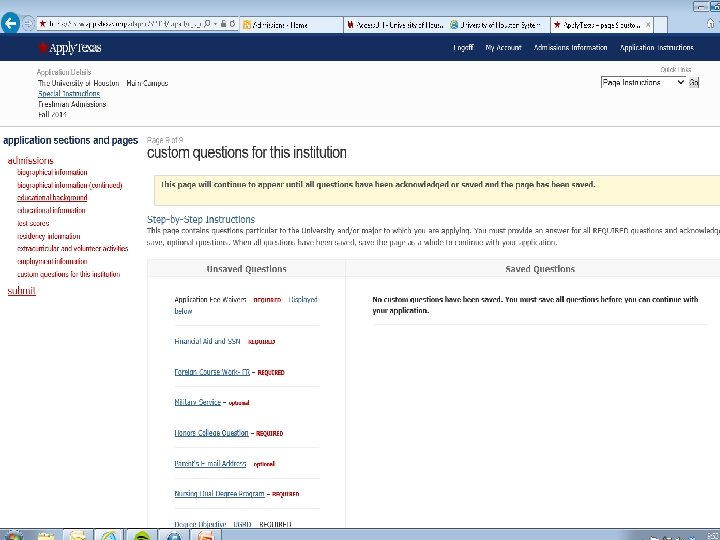Open the Parent's E-mail Address question
Image resolution: width=720 pixels, height=540 pixels.
210,464
